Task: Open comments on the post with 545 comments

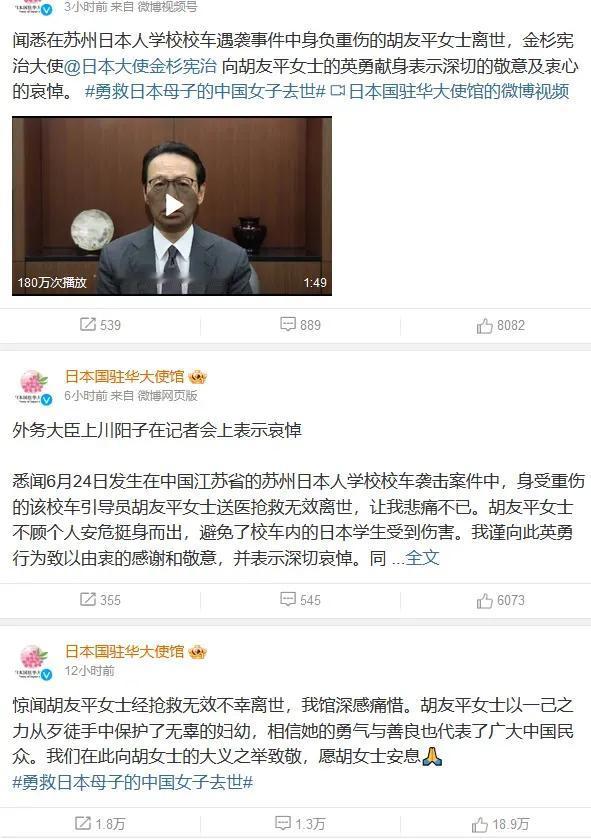Action: (x=301, y=600)
